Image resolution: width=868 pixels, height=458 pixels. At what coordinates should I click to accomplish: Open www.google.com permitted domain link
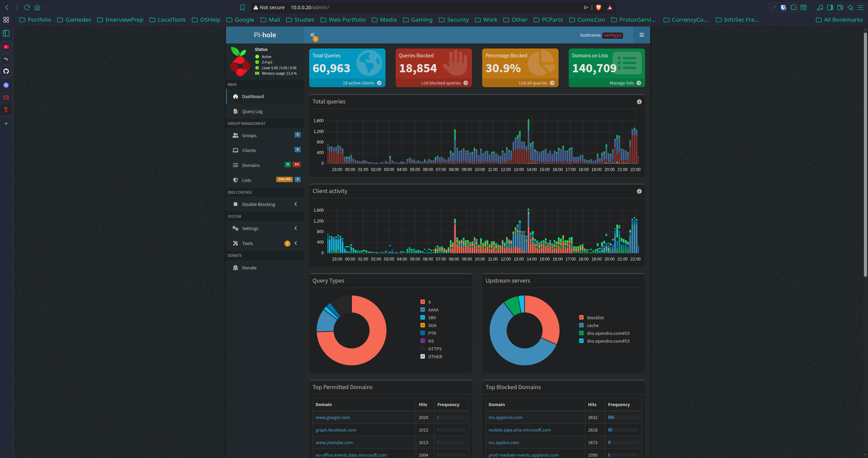pos(333,417)
